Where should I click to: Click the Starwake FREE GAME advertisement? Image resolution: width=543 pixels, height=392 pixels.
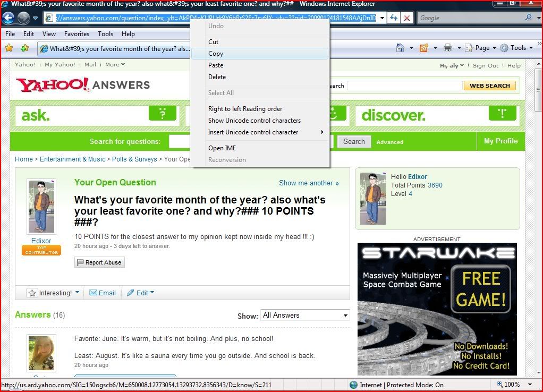click(437, 309)
